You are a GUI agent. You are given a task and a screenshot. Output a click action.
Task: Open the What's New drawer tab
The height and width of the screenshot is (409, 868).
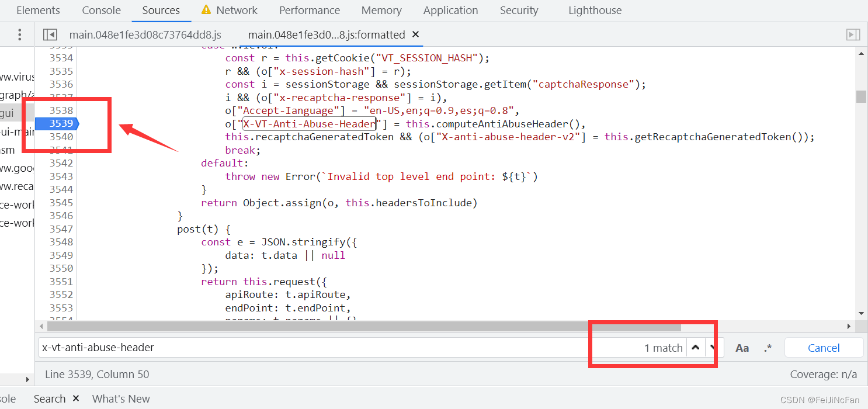point(121,398)
